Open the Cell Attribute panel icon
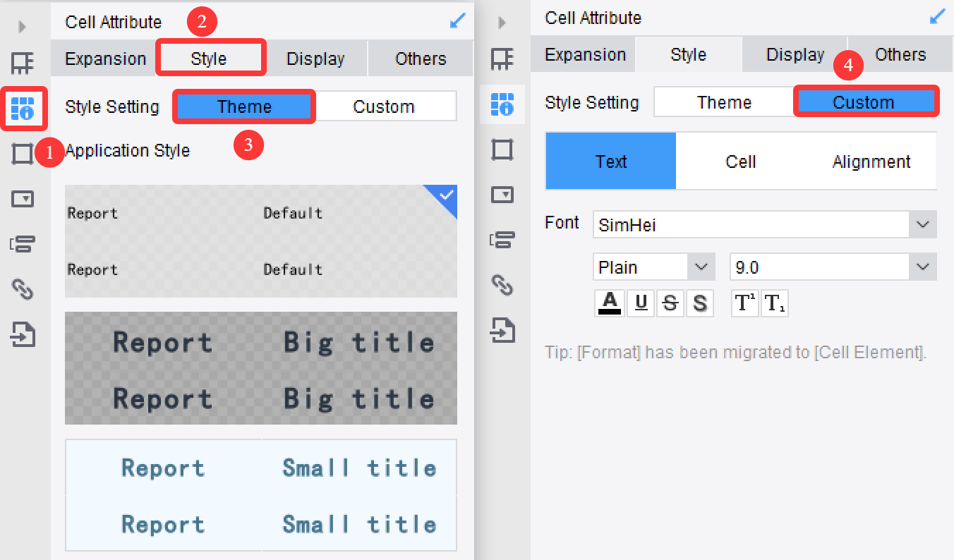The image size is (954, 560). tap(25, 109)
